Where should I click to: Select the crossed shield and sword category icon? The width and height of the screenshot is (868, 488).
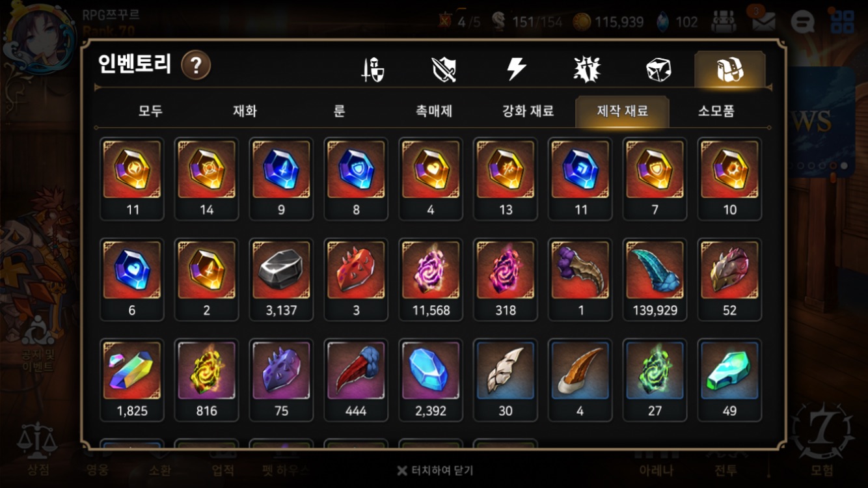[x=444, y=69]
